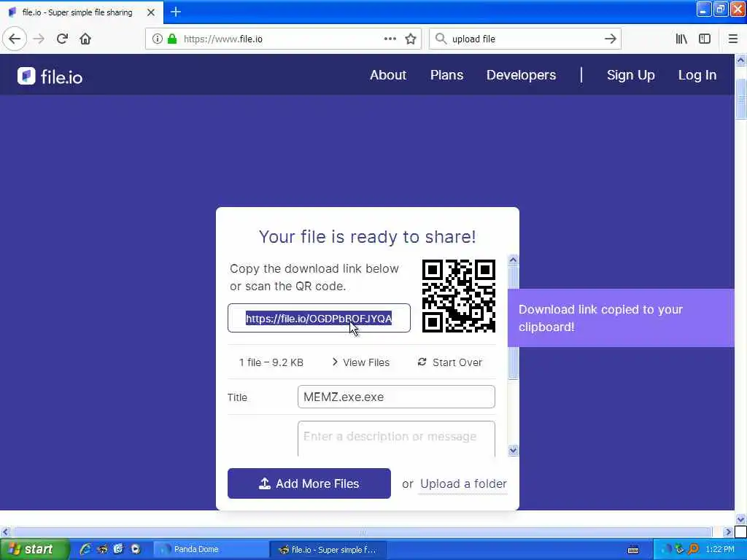Open the browser Home page
747x560 pixels.
point(85,39)
